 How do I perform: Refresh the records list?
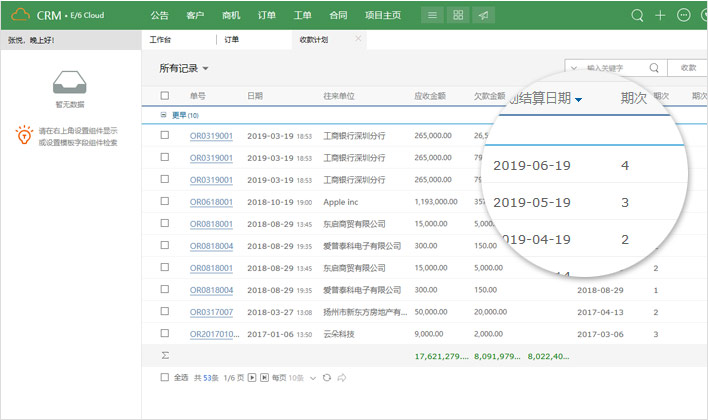326,377
